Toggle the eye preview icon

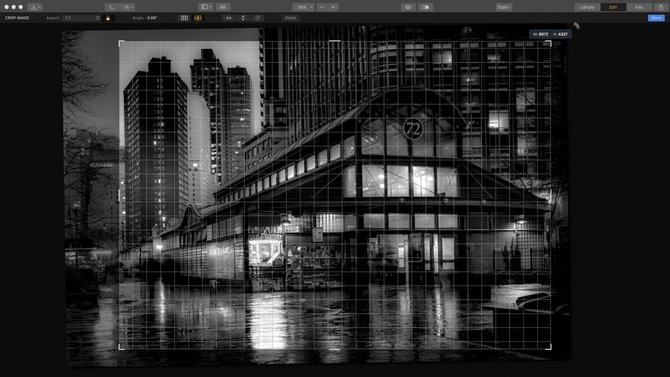pos(408,7)
